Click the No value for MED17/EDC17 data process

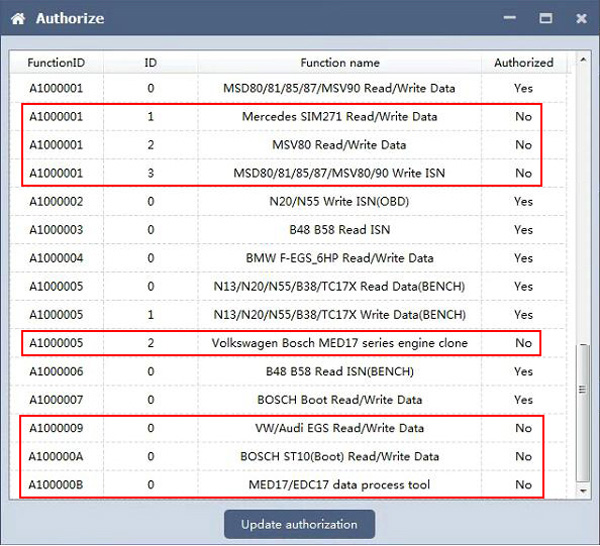pyautogui.click(x=523, y=485)
